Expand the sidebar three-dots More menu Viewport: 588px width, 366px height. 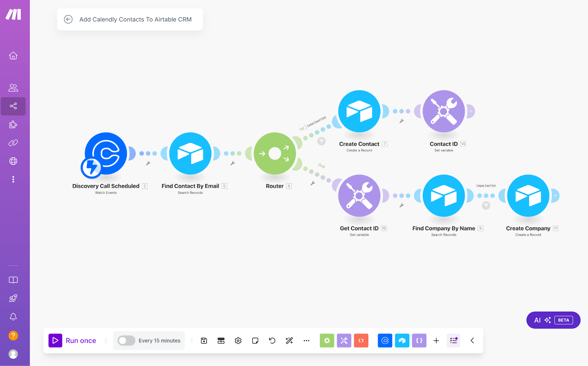[x=13, y=179]
